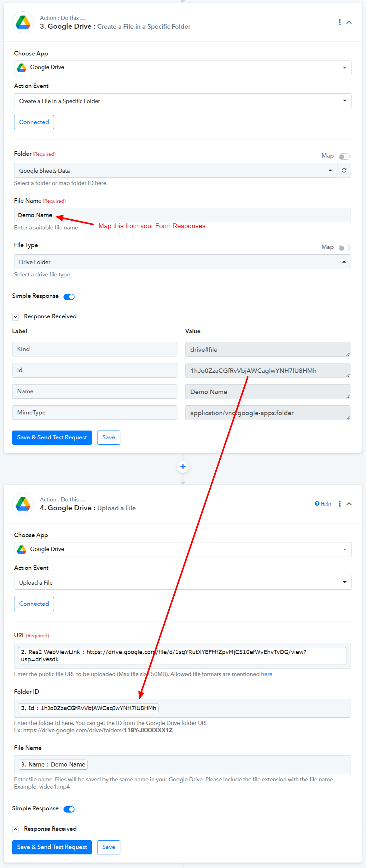Image resolution: width=366 pixels, height=868 pixels.
Task: Toggle Simple Response switch in step 3
Action: (x=69, y=297)
